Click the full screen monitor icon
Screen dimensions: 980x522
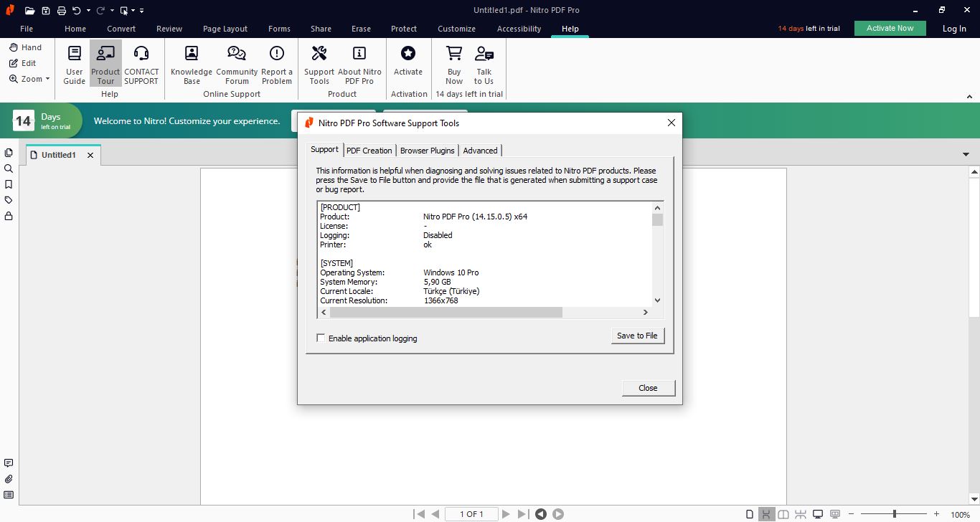point(817,514)
